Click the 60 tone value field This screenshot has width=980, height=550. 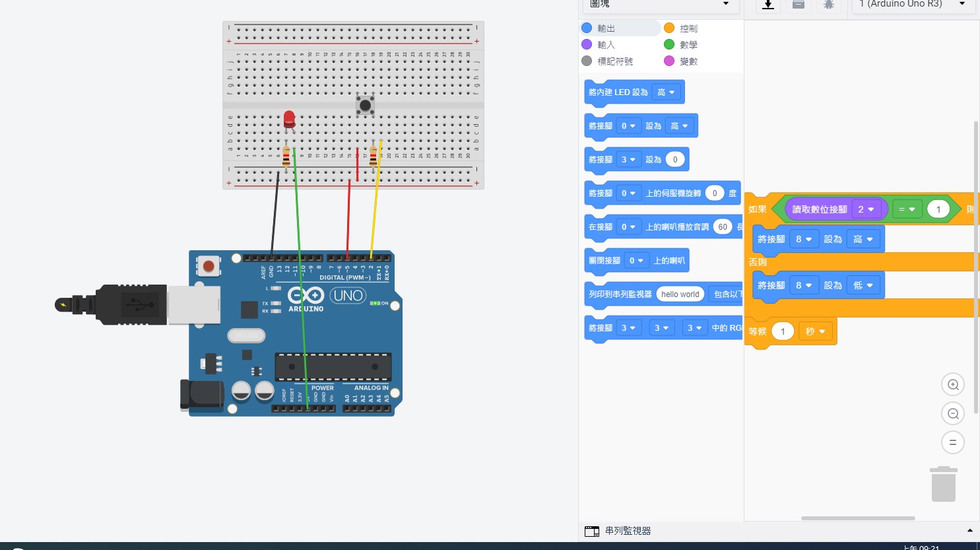click(723, 227)
